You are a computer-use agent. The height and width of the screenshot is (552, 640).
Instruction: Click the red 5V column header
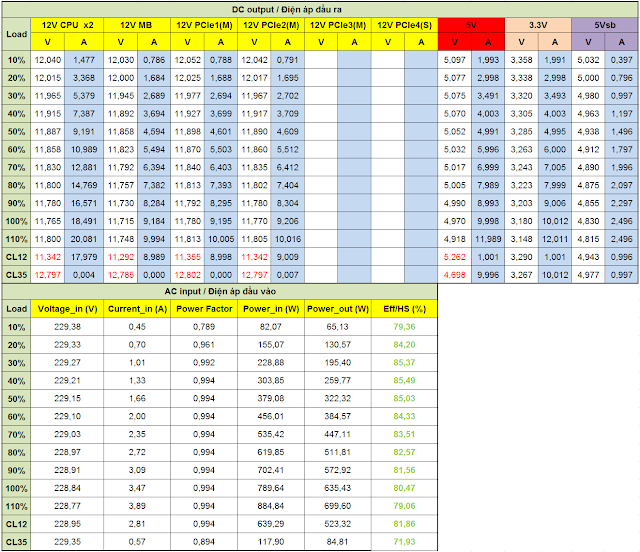pos(471,24)
